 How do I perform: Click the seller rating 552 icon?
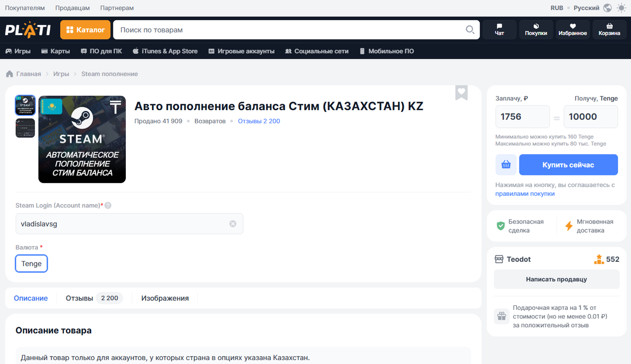(x=599, y=259)
